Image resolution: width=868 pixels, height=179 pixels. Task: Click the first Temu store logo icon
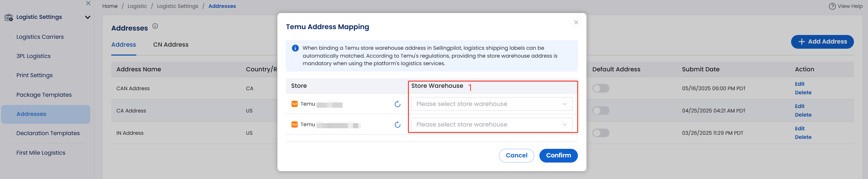pyautogui.click(x=295, y=104)
